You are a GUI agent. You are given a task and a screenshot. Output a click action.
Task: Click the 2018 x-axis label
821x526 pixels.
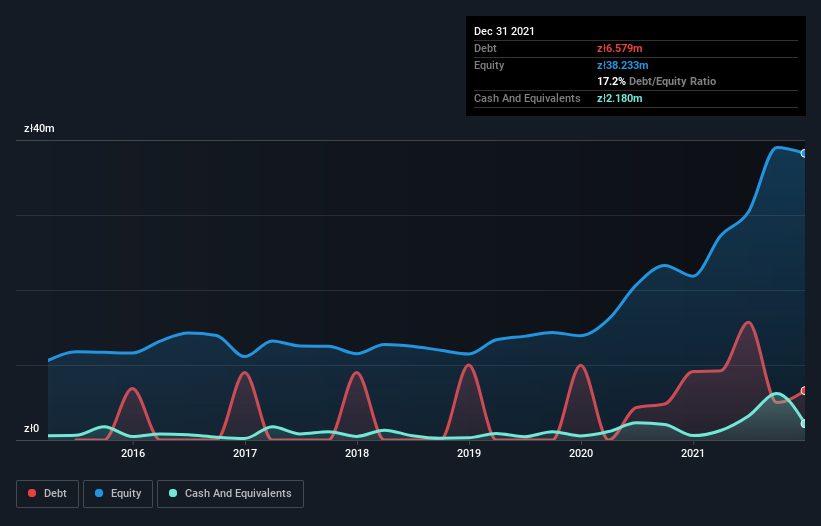point(357,453)
